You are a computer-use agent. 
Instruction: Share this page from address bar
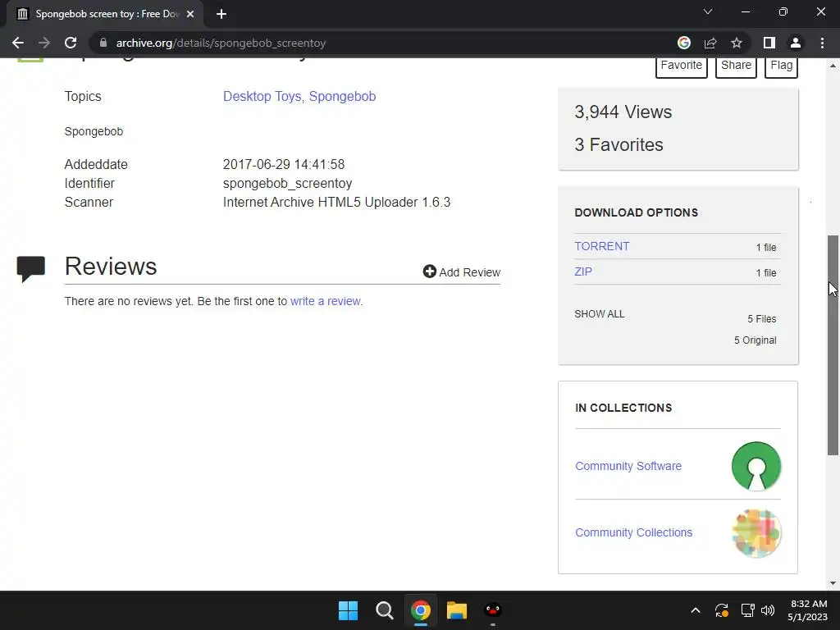click(x=710, y=43)
